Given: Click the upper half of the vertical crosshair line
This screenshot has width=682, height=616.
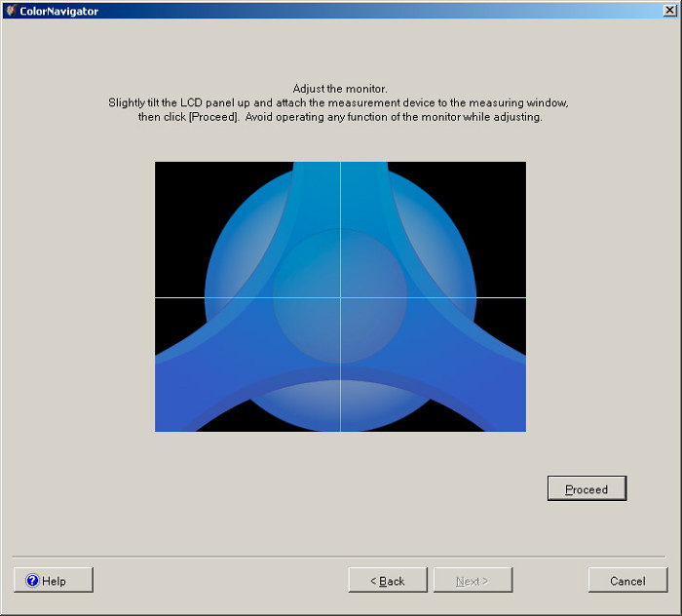Looking at the screenshot, I should (x=340, y=224).
